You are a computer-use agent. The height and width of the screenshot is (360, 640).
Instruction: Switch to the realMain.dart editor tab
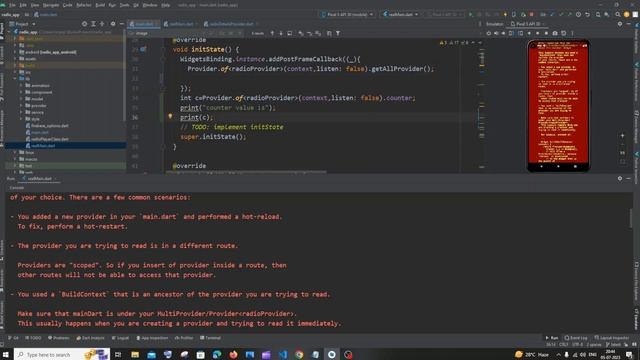[x=180, y=24]
